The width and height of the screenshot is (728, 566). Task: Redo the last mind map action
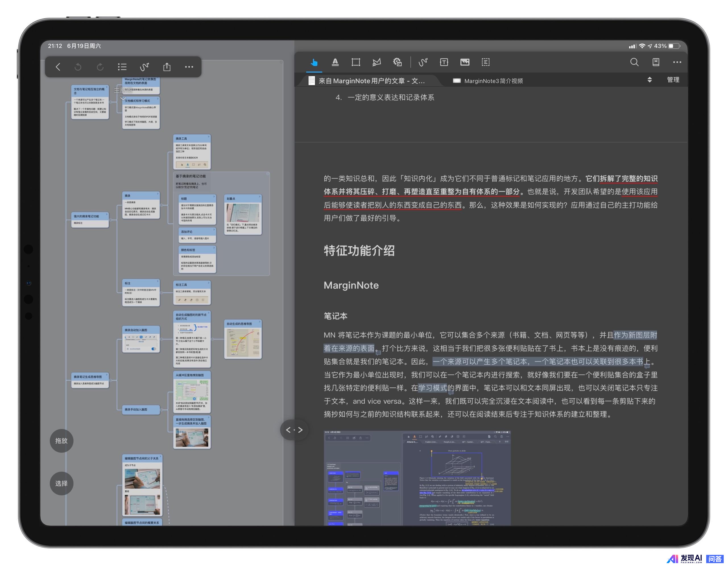click(x=100, y=67)
